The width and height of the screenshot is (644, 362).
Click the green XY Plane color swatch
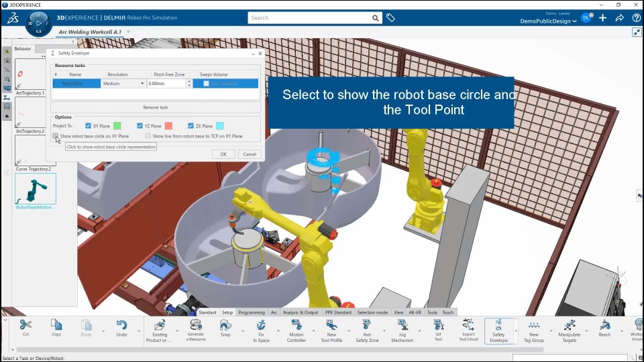pyautogui.click(x=117, y=126)
